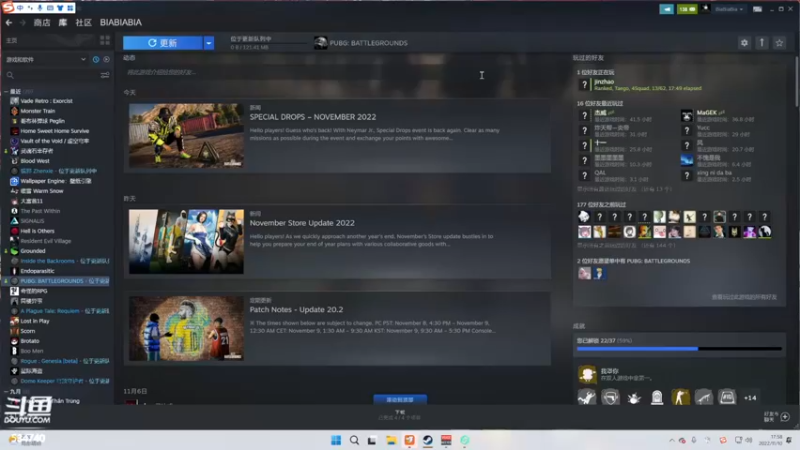800x450 pixels.
Task: Click the upward arrow icon beside gear
Action: pyautogui.click(x=762, y=43)
